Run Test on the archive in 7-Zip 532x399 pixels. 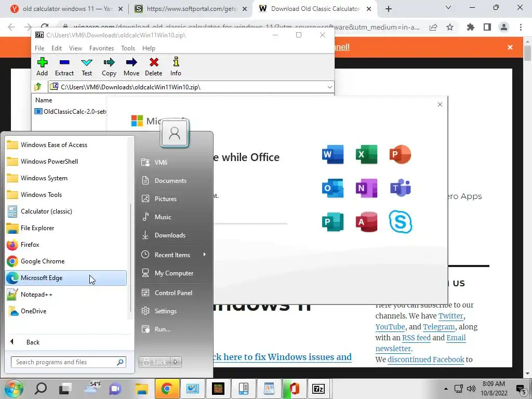(87, 67)
